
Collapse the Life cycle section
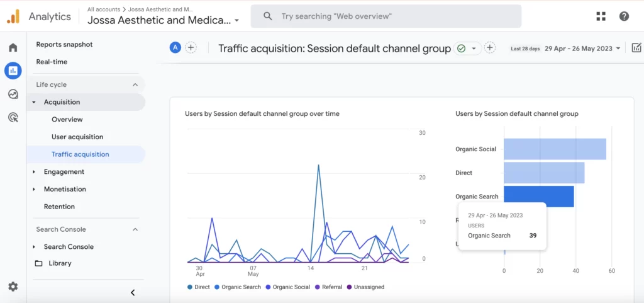pyautogui.click(x=135, y=84)
